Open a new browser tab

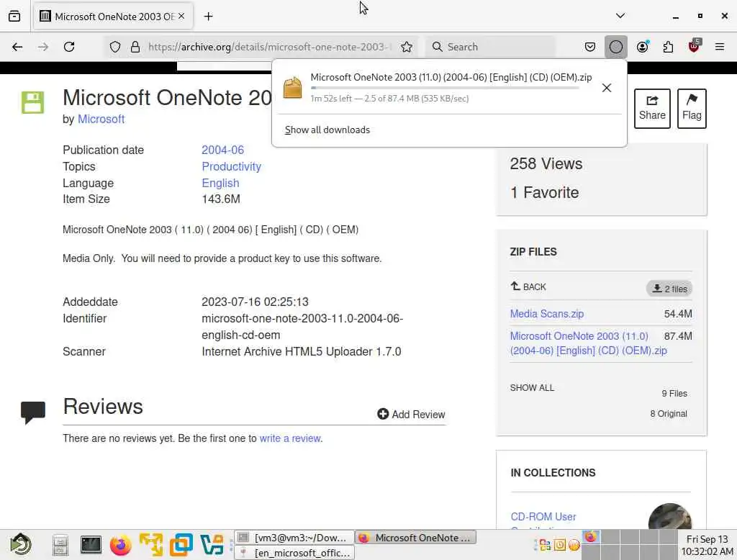(208, 17)
